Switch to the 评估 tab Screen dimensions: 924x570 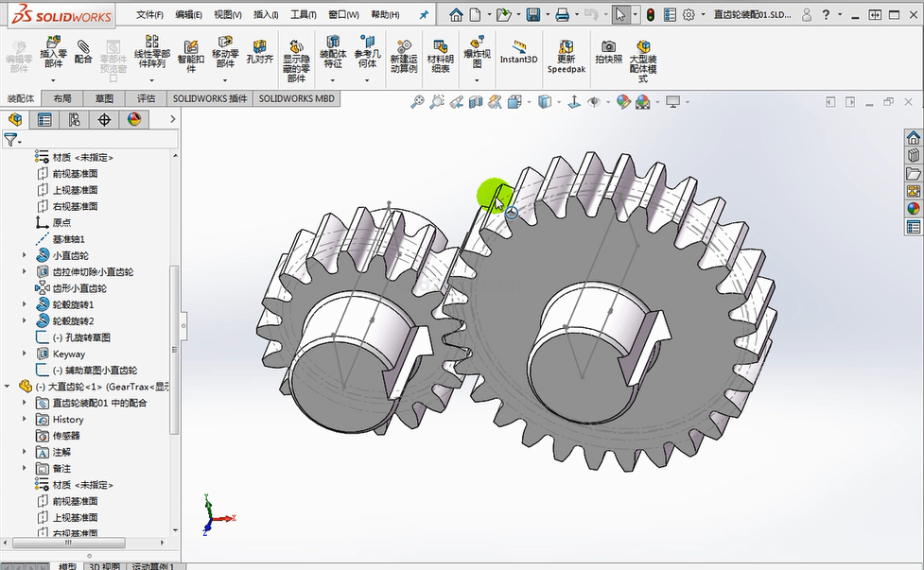pos(146,98)
